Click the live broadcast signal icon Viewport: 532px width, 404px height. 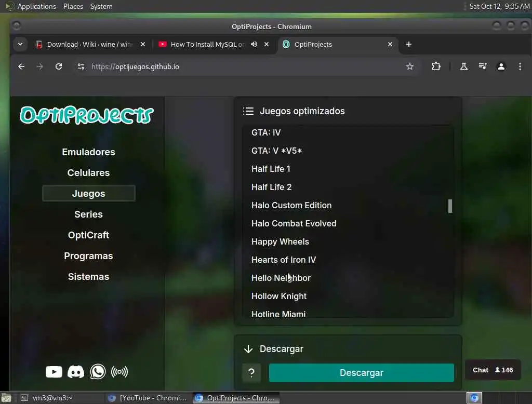tap(119, 372)
